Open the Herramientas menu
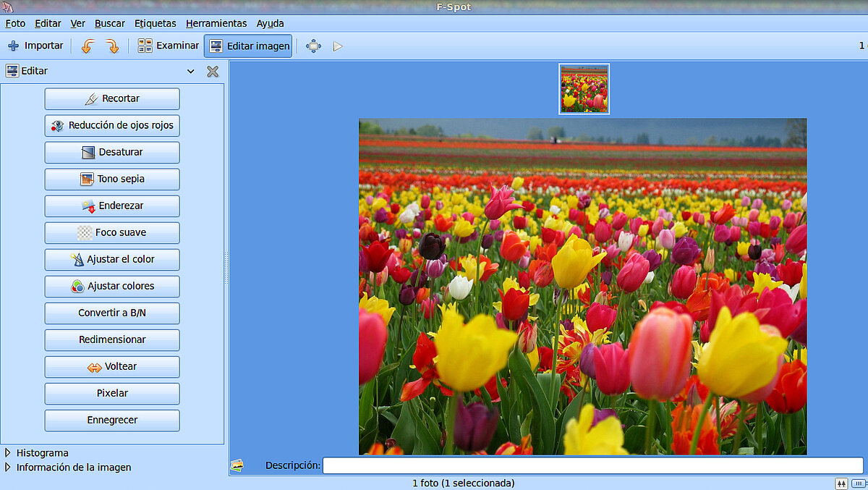868x490 pixels. click(216, 23)
